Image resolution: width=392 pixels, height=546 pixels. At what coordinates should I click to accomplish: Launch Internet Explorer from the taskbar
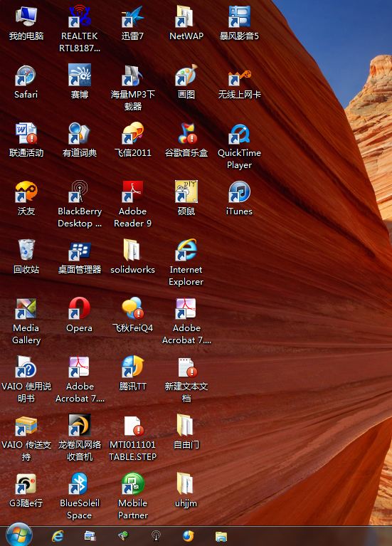[58, 536]
